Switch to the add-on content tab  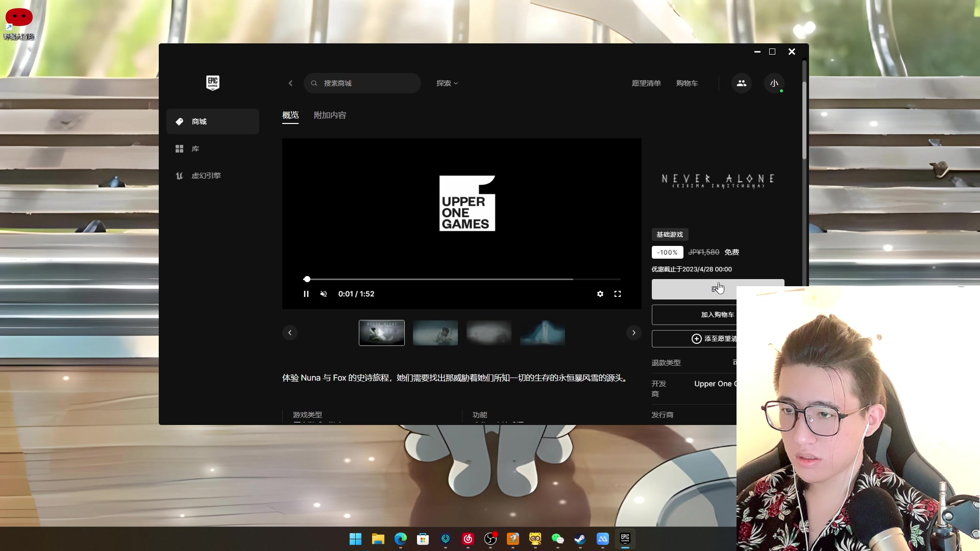point(330,115)
